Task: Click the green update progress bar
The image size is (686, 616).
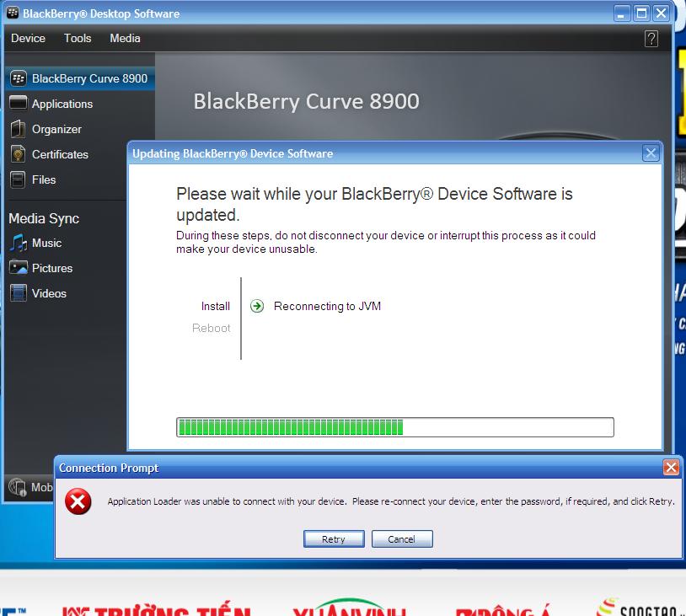Action: point(394,427)
